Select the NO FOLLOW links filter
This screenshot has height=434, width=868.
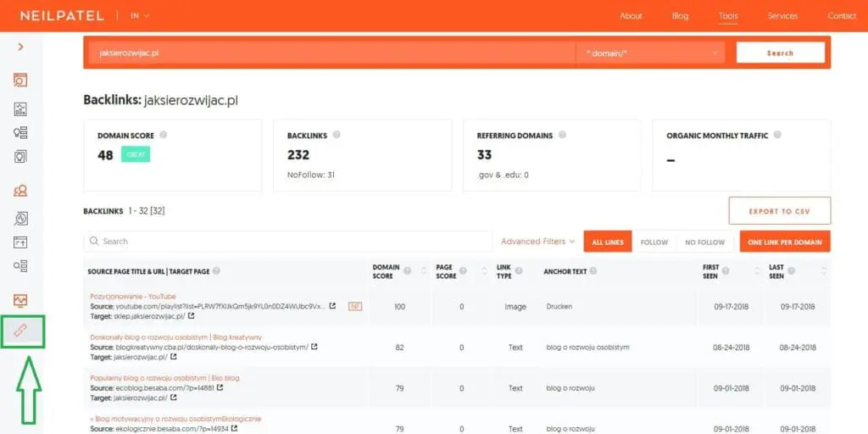point(704,242)
